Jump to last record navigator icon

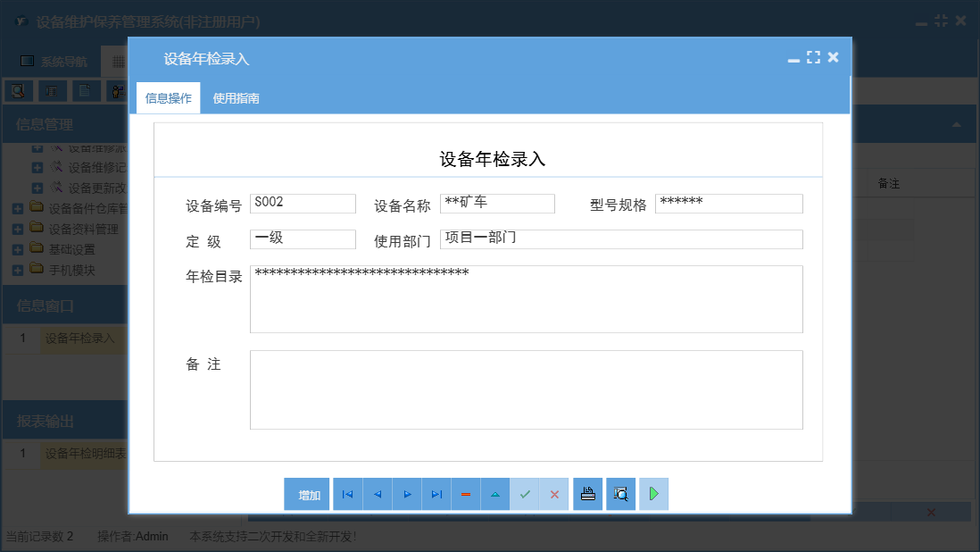click(436, 493)
